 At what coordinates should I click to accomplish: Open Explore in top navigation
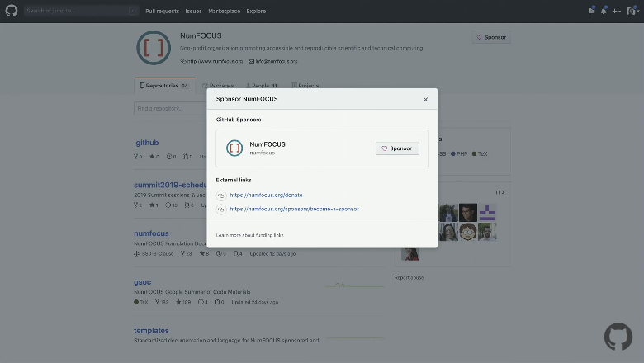(256, 11)
